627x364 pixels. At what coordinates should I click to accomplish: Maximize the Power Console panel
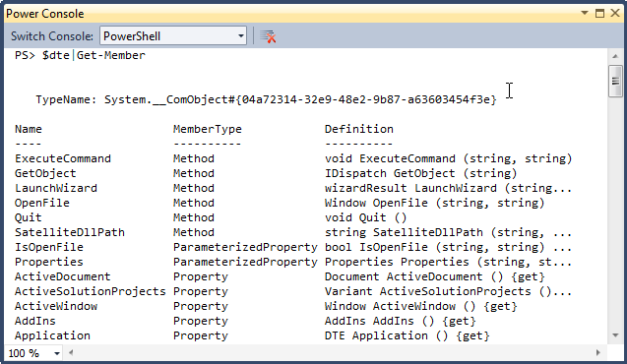coord(599,13)
